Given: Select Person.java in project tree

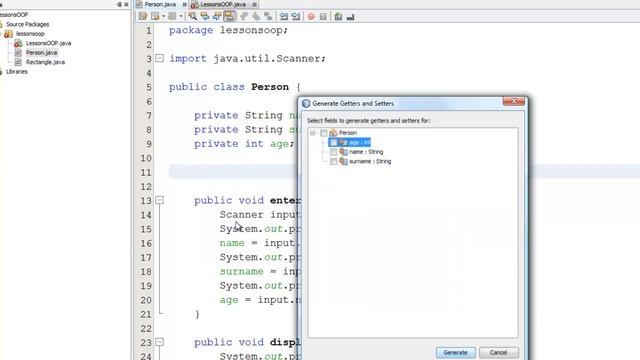Looking at the screenshot, I should click(x=41, y=52).
